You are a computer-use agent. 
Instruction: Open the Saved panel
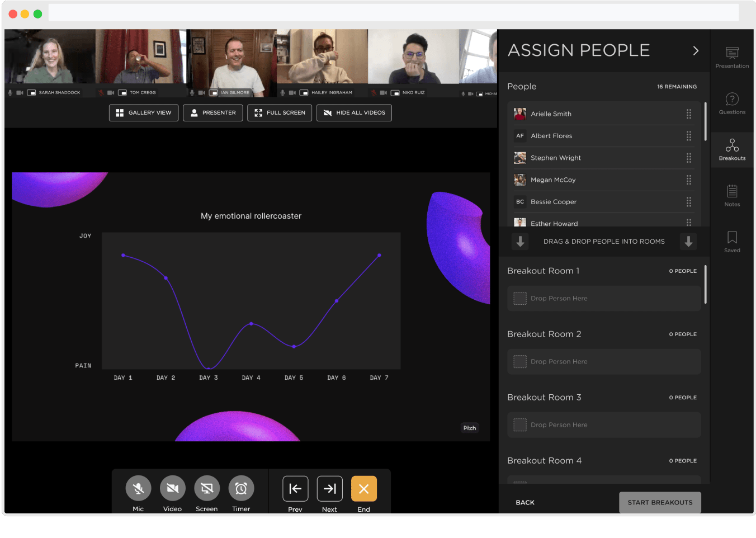732,242
